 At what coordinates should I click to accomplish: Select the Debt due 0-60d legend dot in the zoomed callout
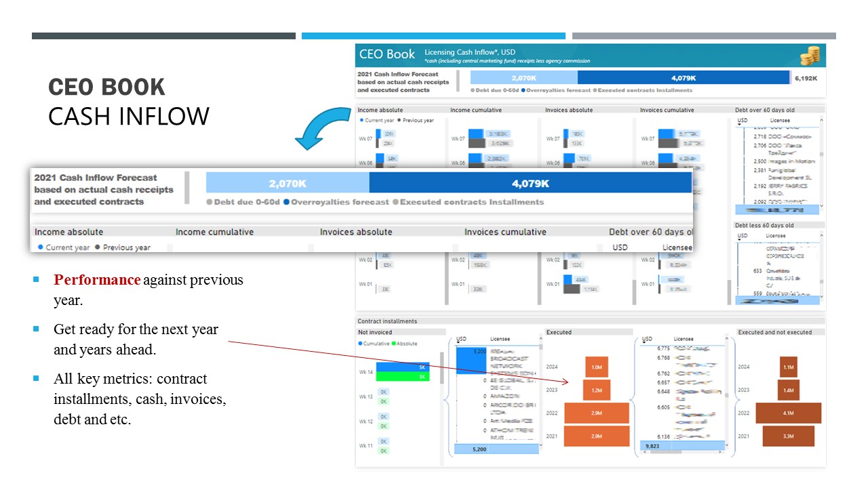pos(210,202)
